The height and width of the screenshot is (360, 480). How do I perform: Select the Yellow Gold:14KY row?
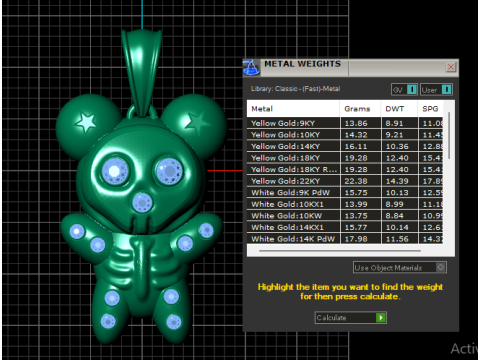click(x=345, y=146)
